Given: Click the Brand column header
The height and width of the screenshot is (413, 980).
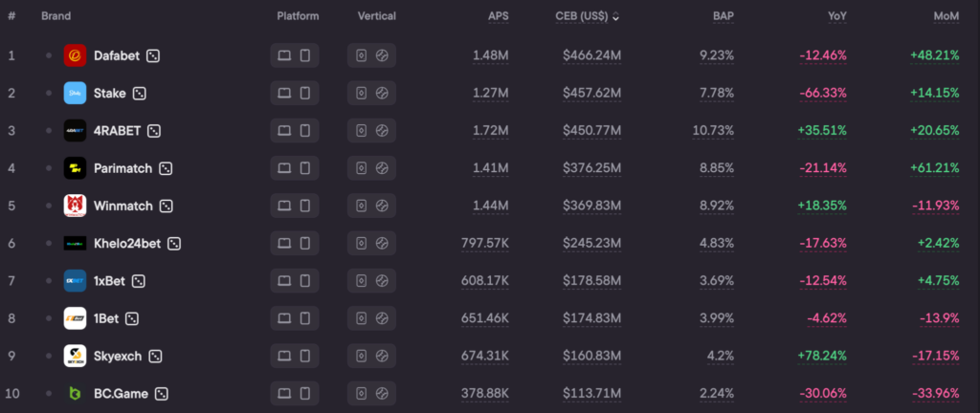Looking at the screenshot, I should [56, 16].
